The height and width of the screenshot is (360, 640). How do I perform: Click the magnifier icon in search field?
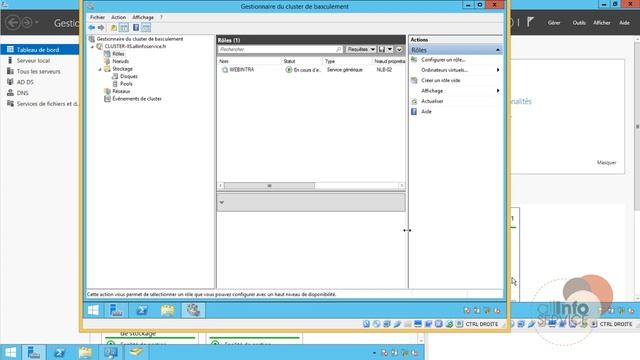[x=339, y=49]
